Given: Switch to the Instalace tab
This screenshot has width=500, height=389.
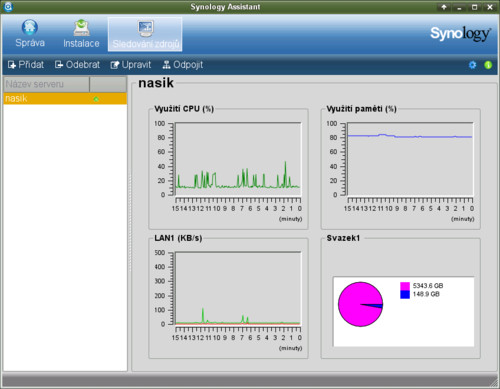Looking at the screenshot, I should 81,34.
